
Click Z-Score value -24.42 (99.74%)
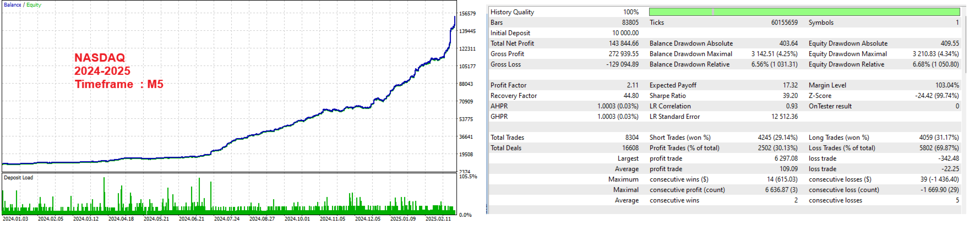(x=937, y=96)
